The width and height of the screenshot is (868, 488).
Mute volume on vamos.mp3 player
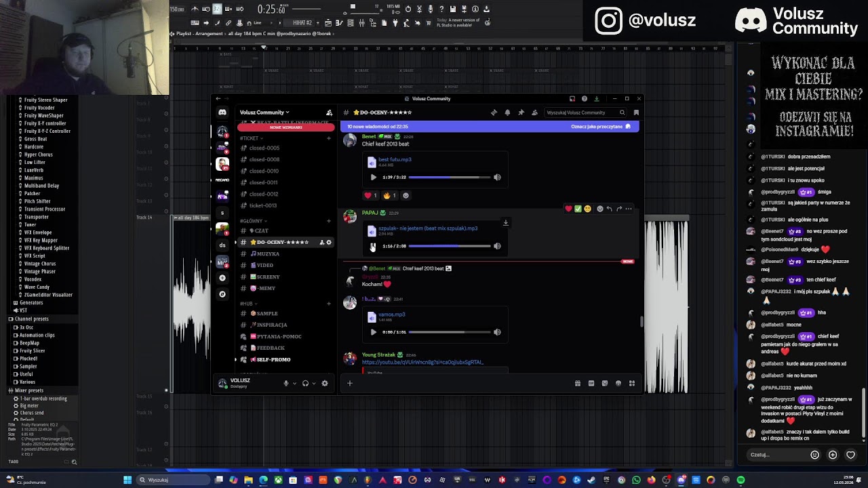click(x=497, y=332)
